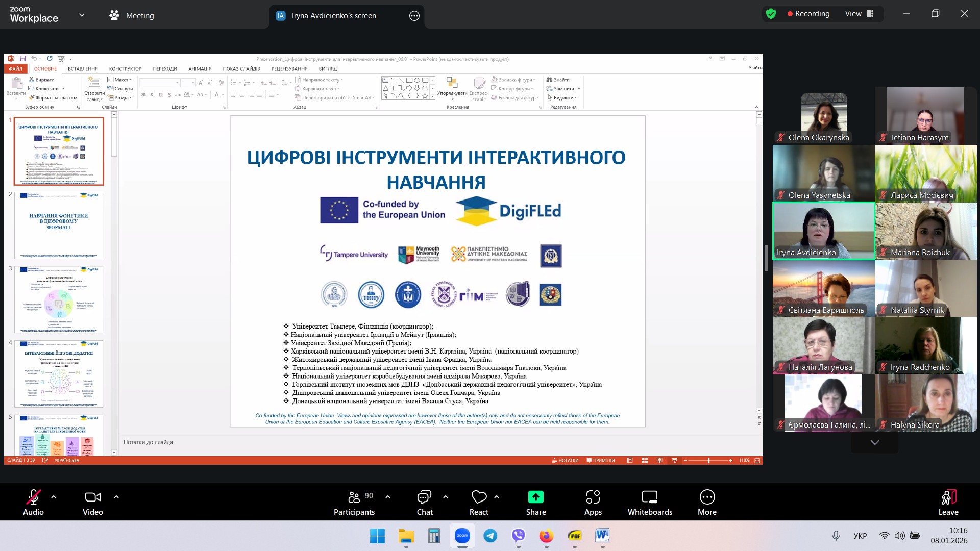Open screen share options ellipsis
The image size is (980, 551).
click(x=414, y=16)
